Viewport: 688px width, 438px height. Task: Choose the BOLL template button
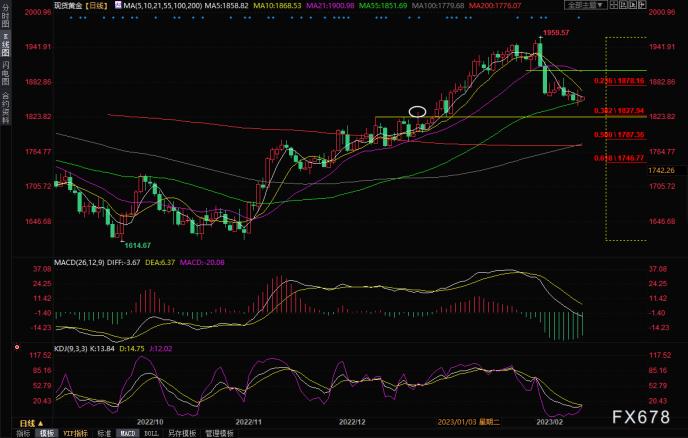[151, 434]
